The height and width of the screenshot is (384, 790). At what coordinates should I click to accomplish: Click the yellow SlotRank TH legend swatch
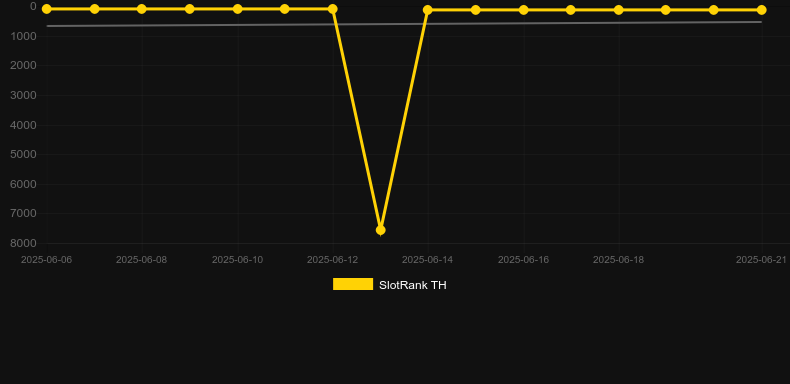pos(353,284)
